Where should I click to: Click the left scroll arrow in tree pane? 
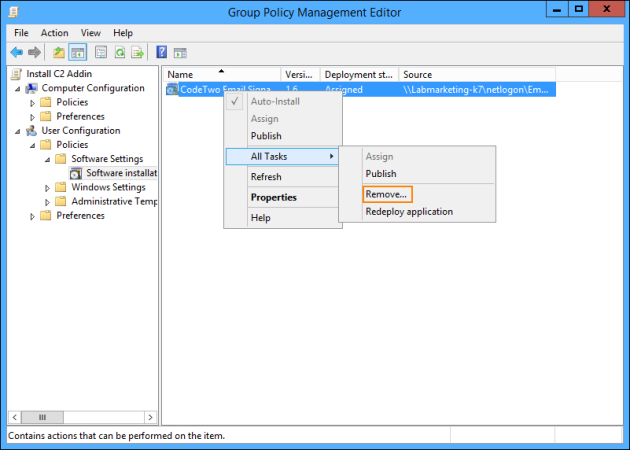pyautogui.click(x=14, y=417)
